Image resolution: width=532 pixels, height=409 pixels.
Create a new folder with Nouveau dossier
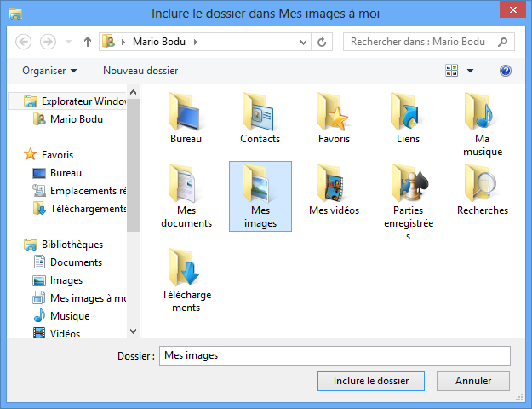pos(140,71)
